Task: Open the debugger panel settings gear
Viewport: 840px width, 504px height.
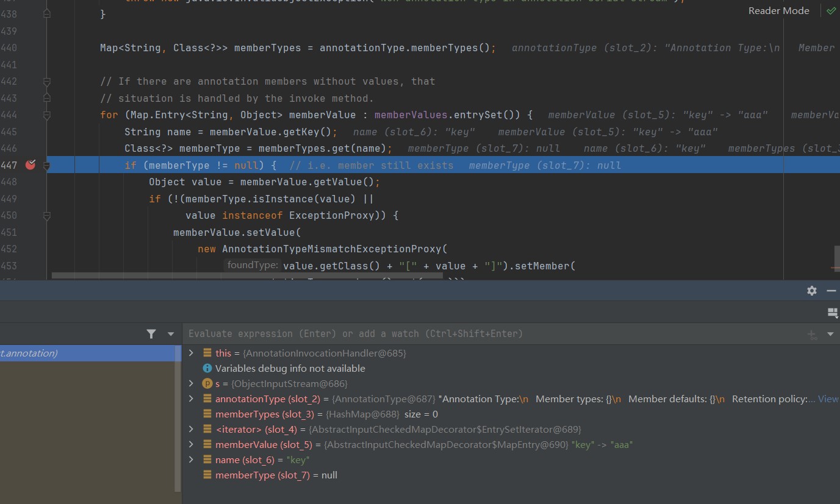Action: [812, 291]
